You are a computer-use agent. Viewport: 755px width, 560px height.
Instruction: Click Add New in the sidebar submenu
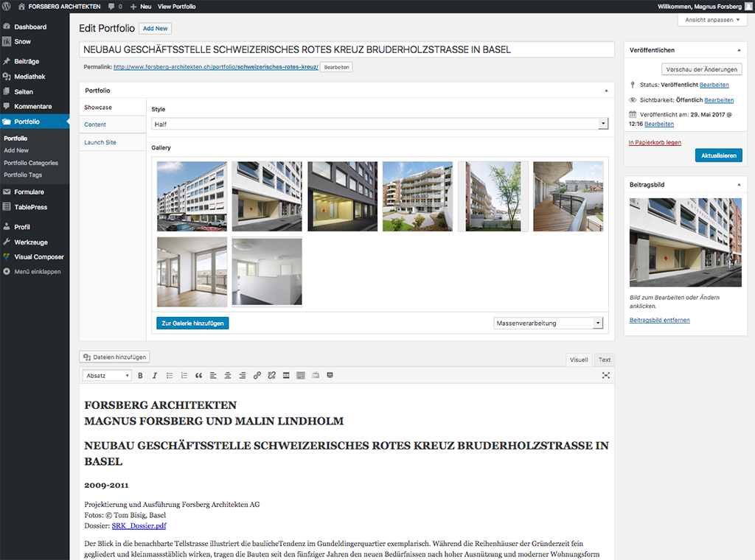pyautogui.click(x=16, y=150)
